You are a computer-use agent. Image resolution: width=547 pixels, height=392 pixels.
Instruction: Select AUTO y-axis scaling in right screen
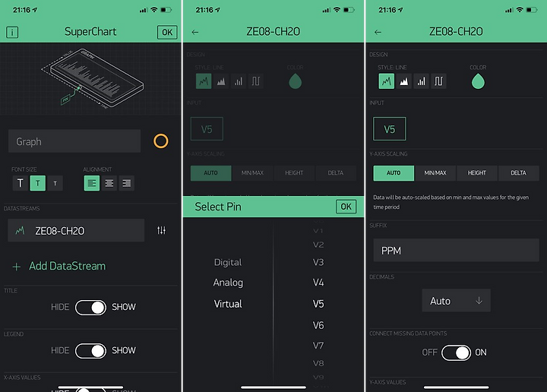[x=394, y=173]
